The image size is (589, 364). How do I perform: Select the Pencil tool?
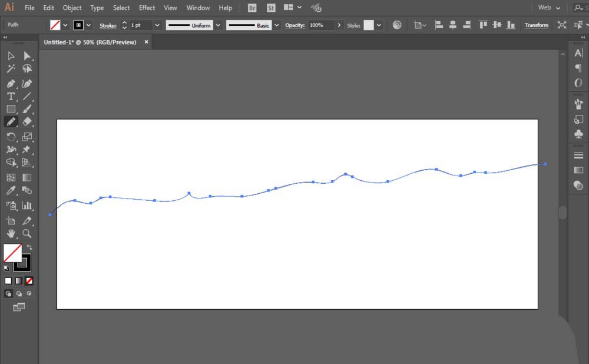coord(11,122)
